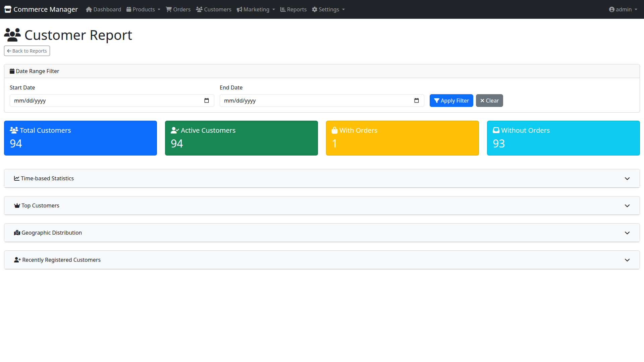Click the user-plus icon beside Recently Registered Customers
644x362 pixels.
[x=17, y=260]
